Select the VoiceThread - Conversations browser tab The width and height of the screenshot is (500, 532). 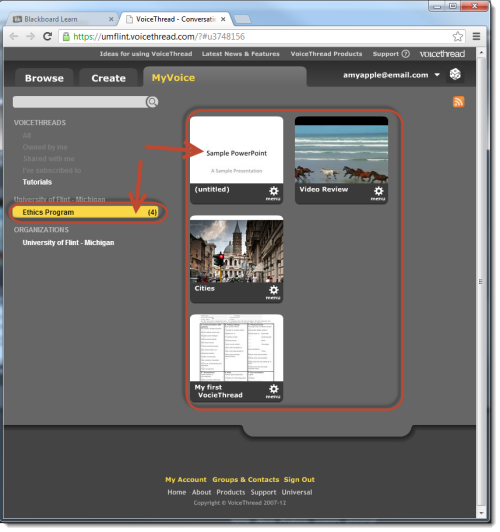pos(175,19)
